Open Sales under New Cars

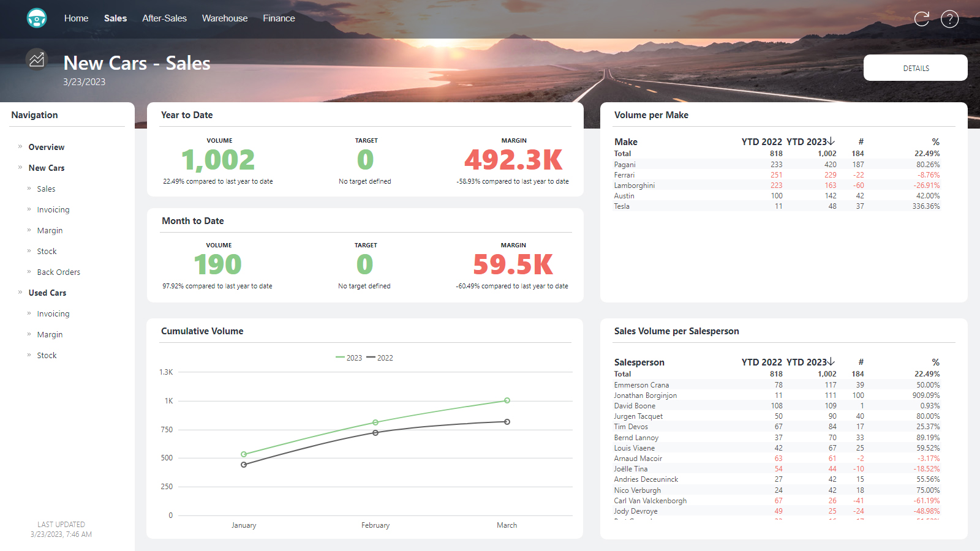pos(46,189)
